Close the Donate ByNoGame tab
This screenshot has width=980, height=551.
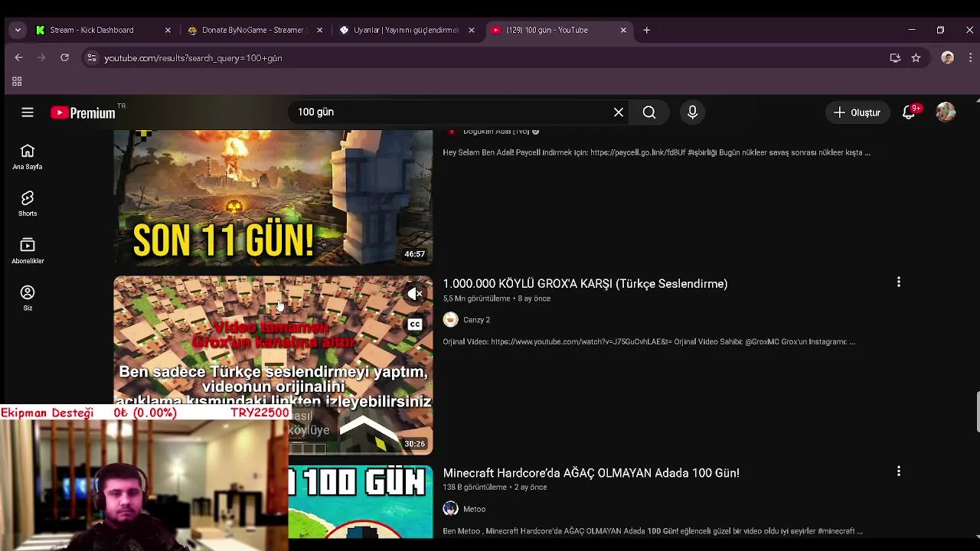click(319, 30)
